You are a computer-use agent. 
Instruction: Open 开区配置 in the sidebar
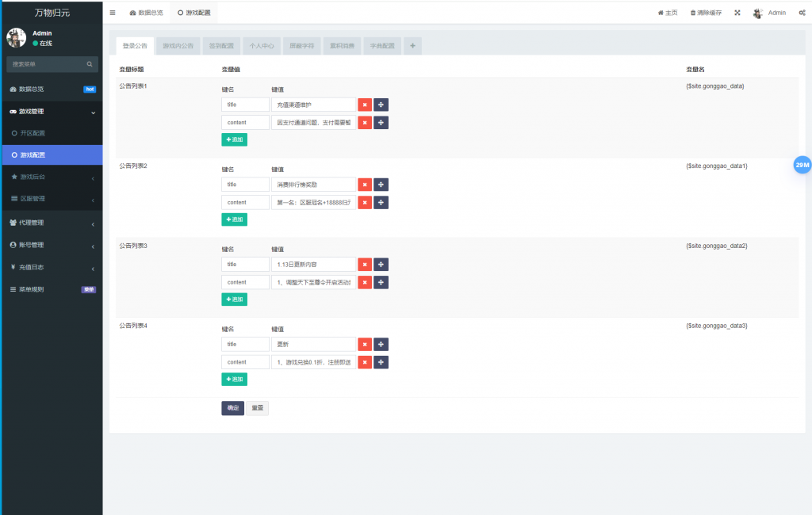click(x=52, y=134)
